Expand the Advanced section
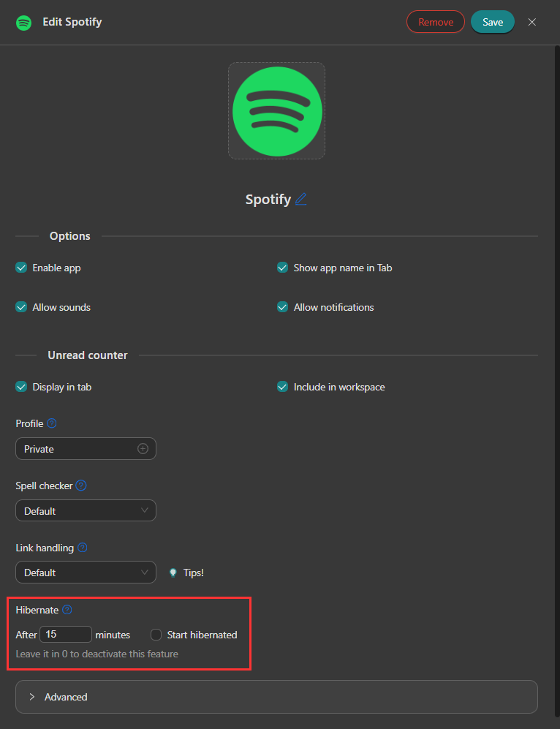 click(276, 697)
